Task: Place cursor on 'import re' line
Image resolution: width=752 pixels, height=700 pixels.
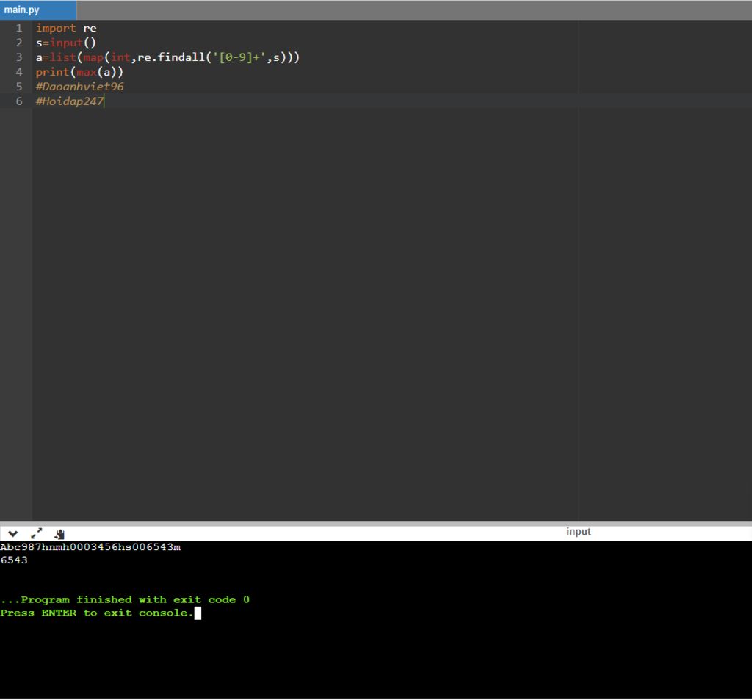Action: click(66, 29)
